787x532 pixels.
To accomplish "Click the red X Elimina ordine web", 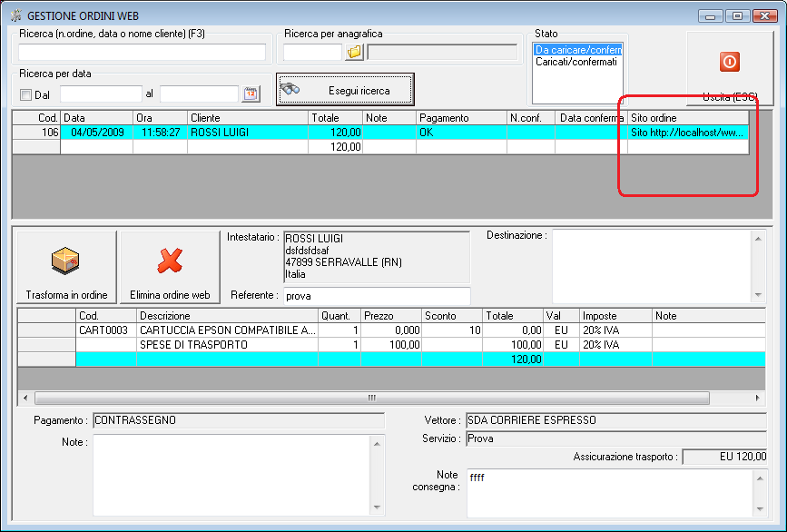I will click(x=170, y=261).
